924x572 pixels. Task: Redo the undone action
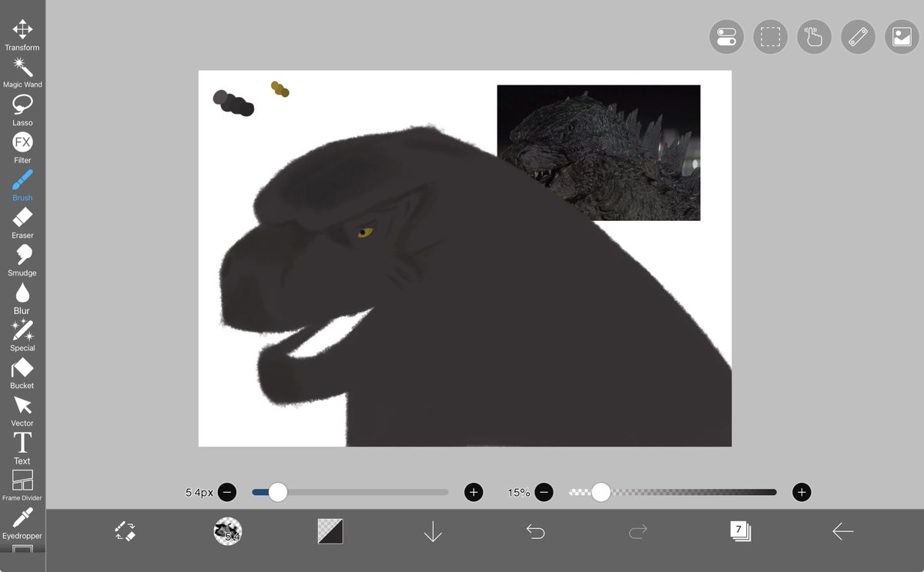coord(638,531)
